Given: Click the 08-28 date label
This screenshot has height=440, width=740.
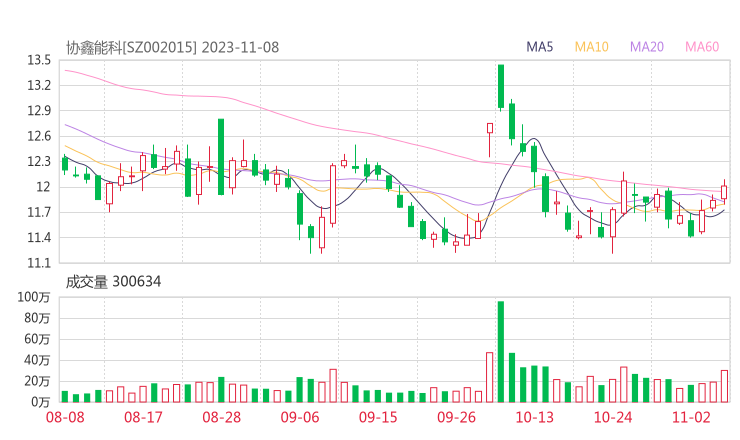Looking at the screenshot, I should pos(222,417).
